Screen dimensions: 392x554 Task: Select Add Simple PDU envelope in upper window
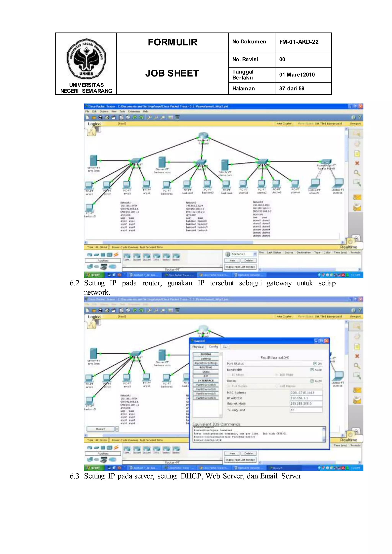(x=357, y=197)
